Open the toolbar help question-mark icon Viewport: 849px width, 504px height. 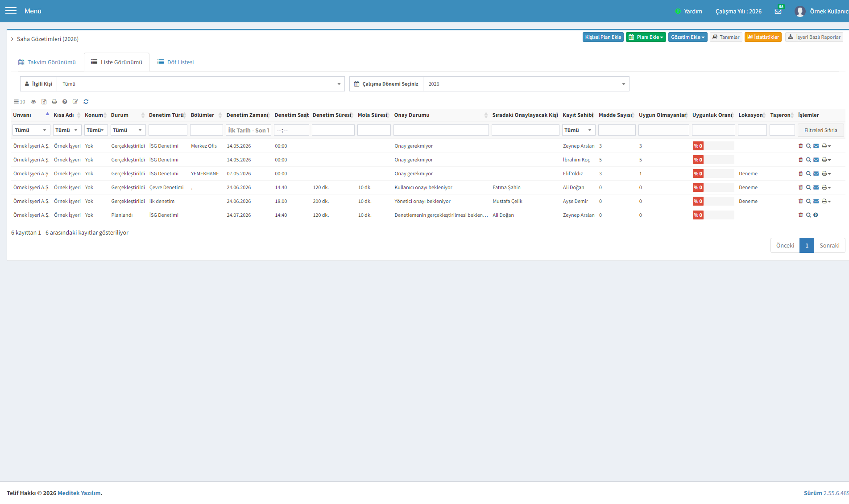click(65, 102)
